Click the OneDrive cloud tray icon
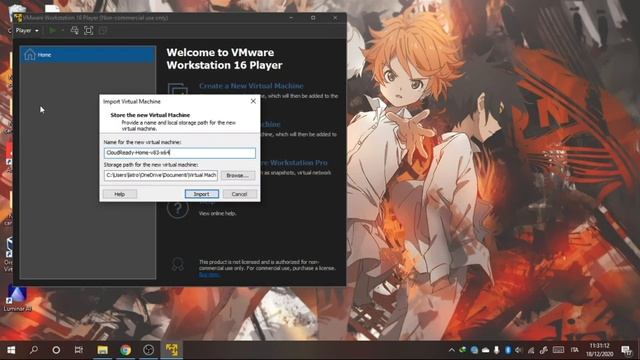This screenshot has width=640, height=360. (x=485, y=350)
